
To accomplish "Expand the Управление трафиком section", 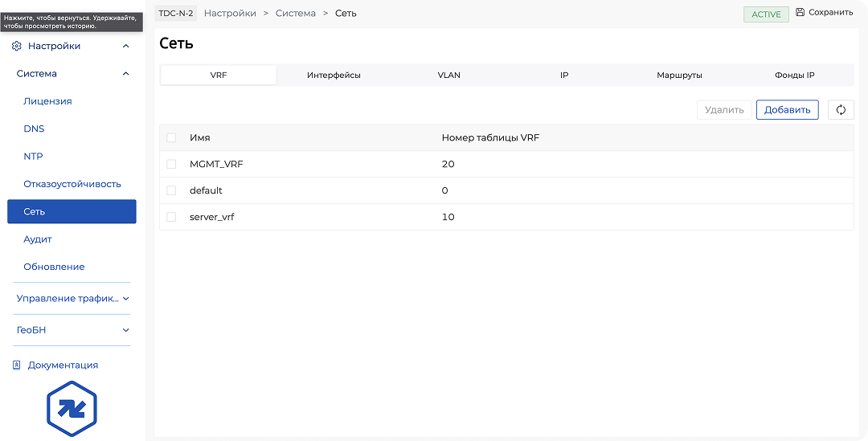I will coord(125,299).
